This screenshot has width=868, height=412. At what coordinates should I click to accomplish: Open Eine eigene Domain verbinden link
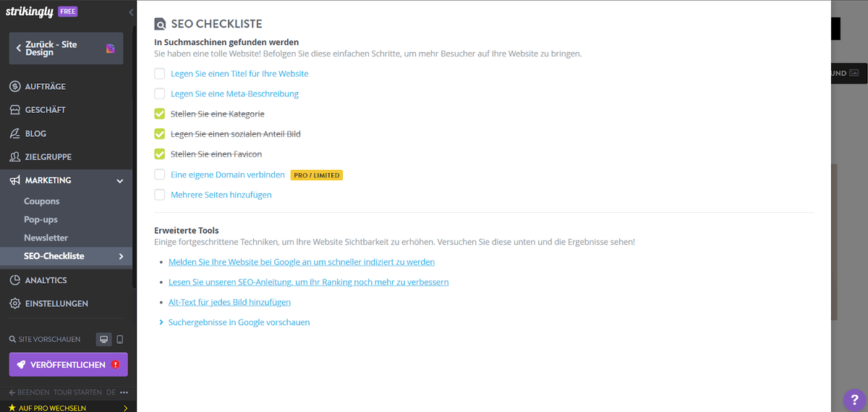coord(228,175)
